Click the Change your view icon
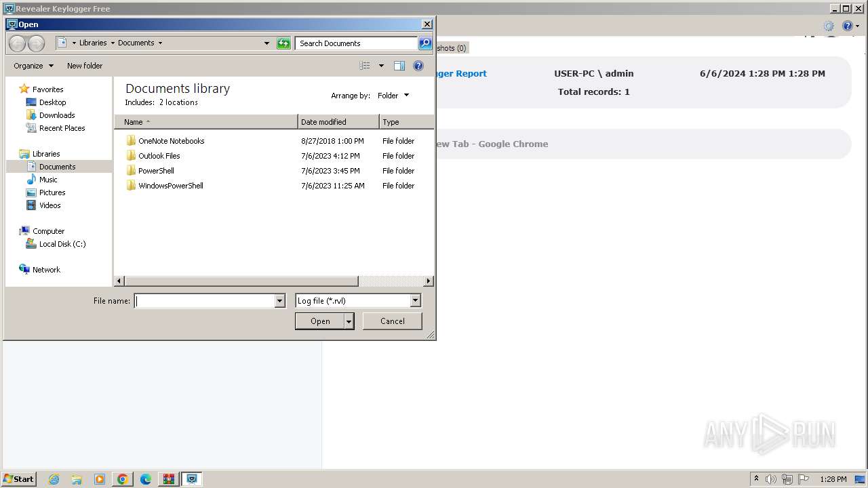This screenshot has width=868, height=488. [x=365, y=66]
